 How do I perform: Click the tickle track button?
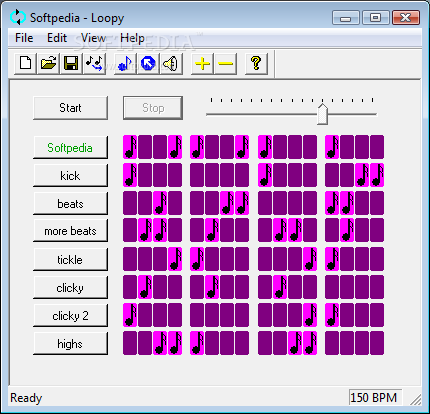coord(70,259)
